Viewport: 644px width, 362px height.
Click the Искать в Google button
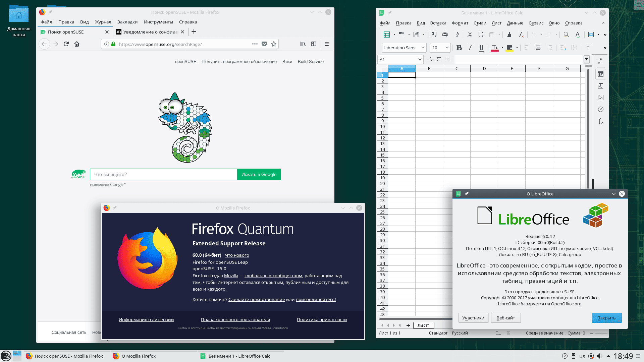click(259, 174)
